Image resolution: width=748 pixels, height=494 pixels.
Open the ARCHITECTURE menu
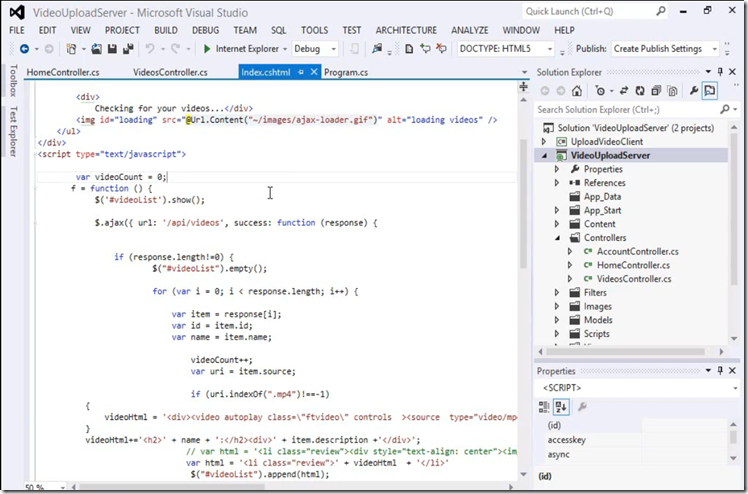coord(406,30)
